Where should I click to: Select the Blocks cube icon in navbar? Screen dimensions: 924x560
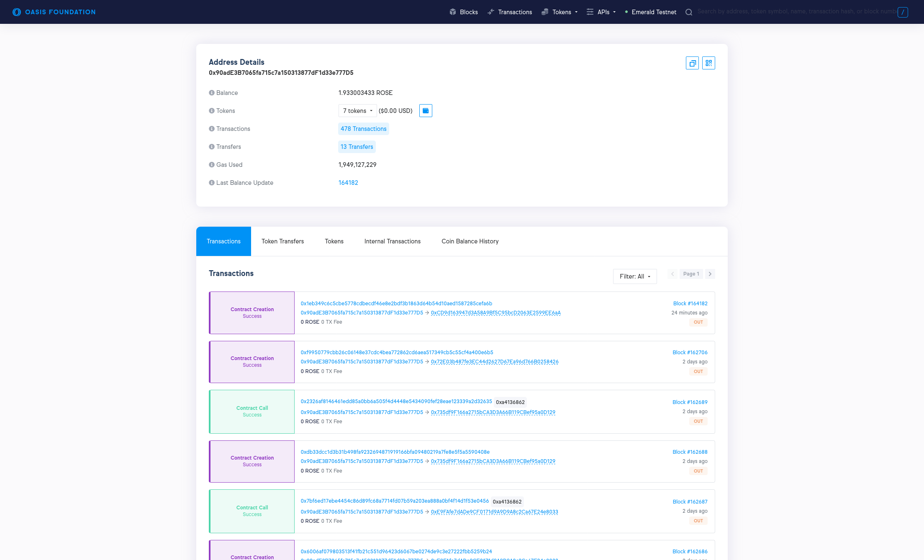click(x=453, y=12)
